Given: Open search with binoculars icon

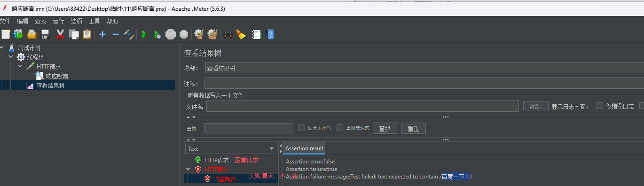Looking at the screenshot, I should click(228, 34).
